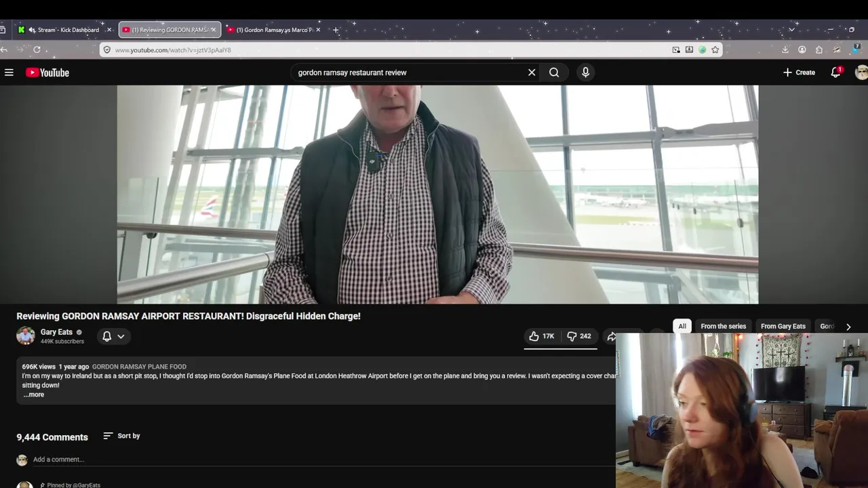Like the video (17K)

[541, 336]
